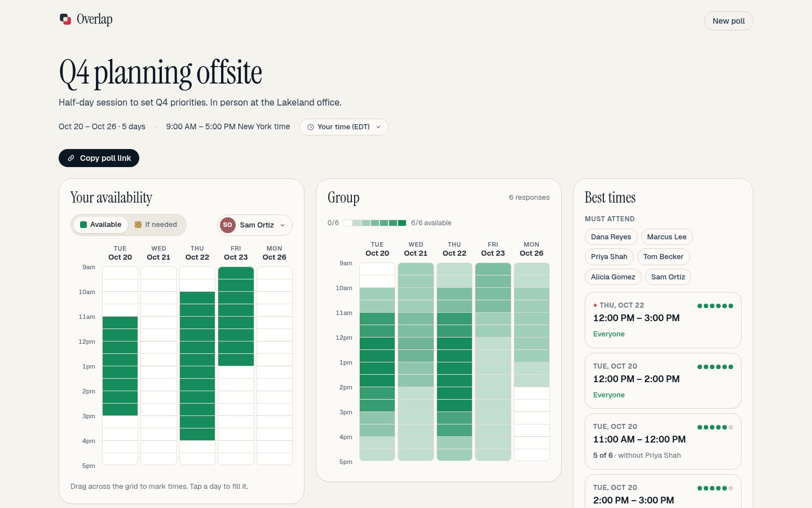The image size is (812, 508).
Task: Click the Group Fri Oct 23 column header
Action: click(x=493, y=249)
